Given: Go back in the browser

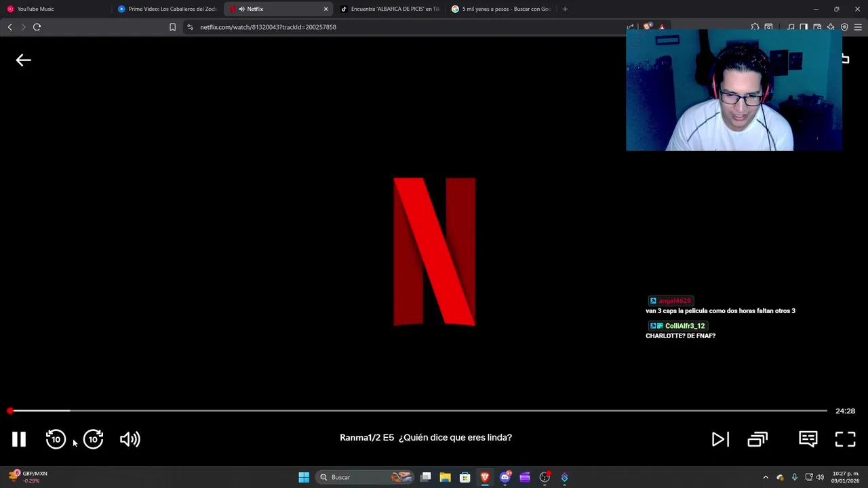Looking at the screenshot, I should [9, 27].
